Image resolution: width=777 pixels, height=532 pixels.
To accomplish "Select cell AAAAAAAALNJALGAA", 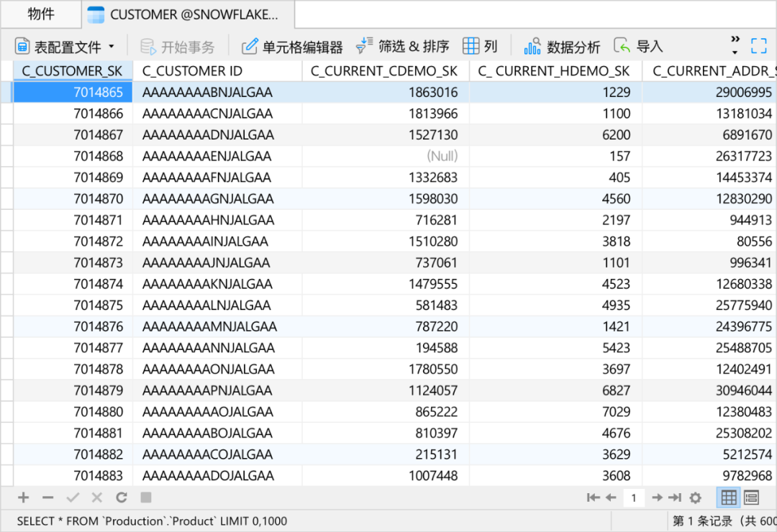I will [x=217, y=305].
